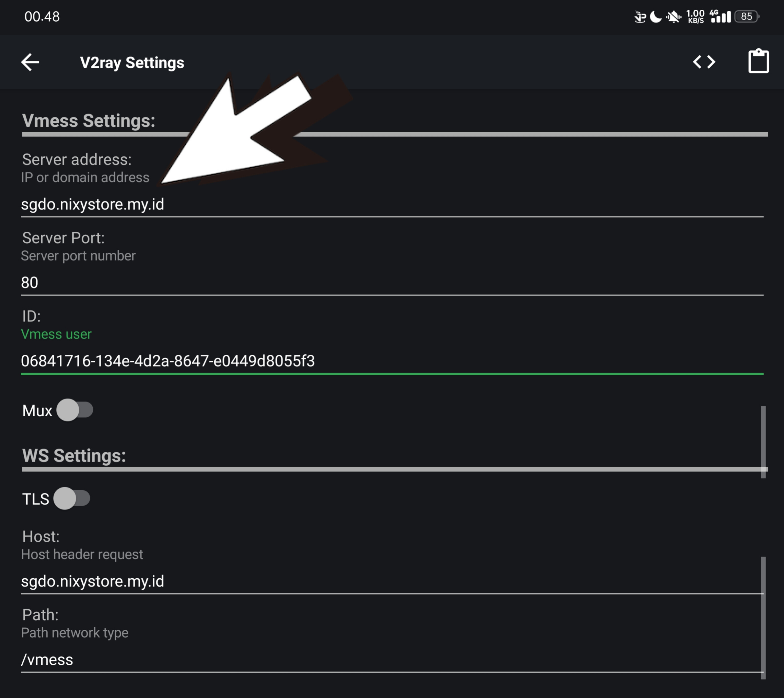Edit the Server address field
Image resolution: width=784 pixels, height=698 pixels.
coord(391,204)
